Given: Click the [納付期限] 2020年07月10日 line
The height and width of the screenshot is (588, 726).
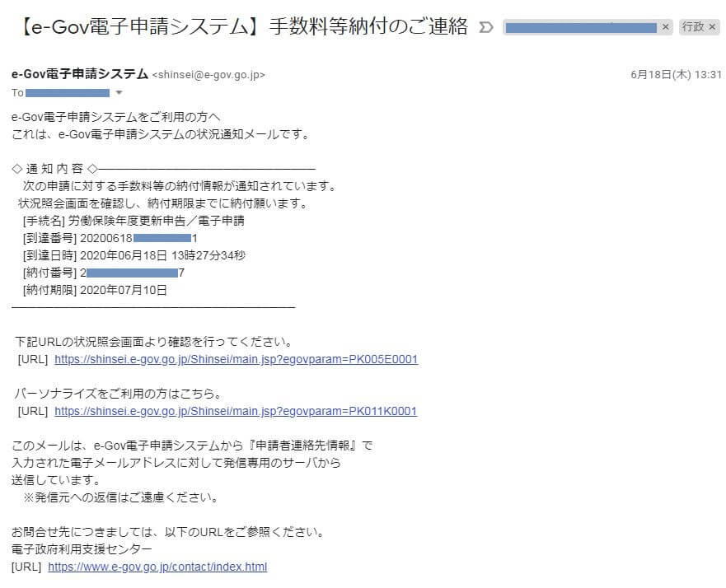Looking at the screenshot, I should pyautogui.click(x=95, y=290).
